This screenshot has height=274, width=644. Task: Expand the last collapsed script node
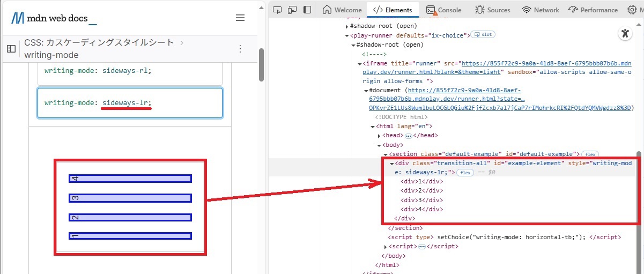386,247
